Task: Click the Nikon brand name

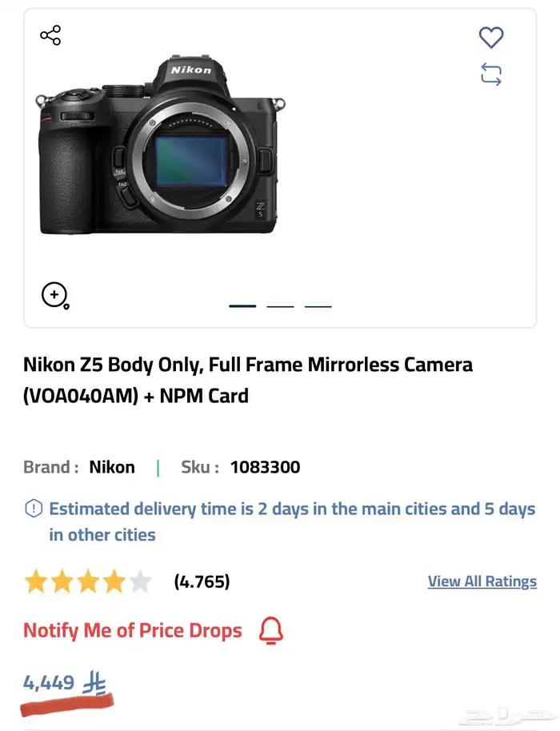Action: 112,467
